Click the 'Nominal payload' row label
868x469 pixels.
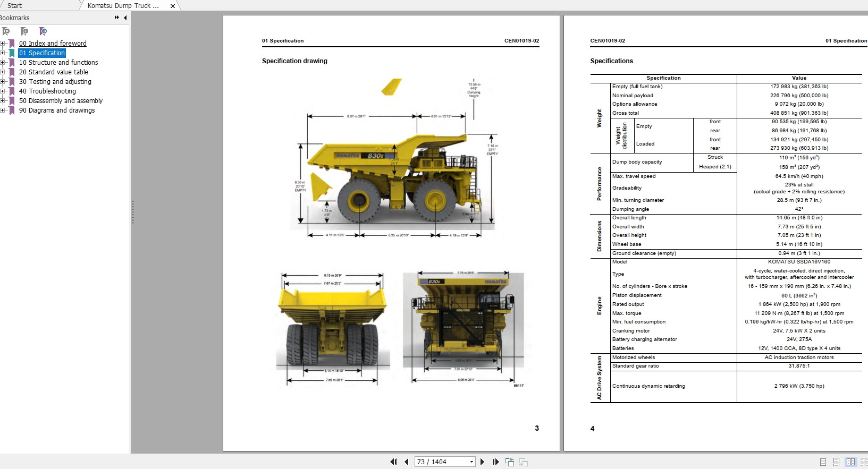pos(633,96)
